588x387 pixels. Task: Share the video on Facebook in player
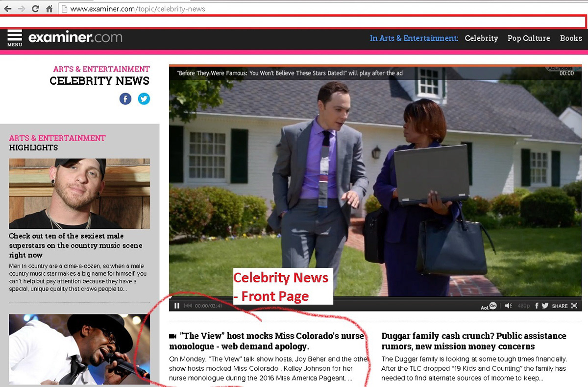[537, 306]
